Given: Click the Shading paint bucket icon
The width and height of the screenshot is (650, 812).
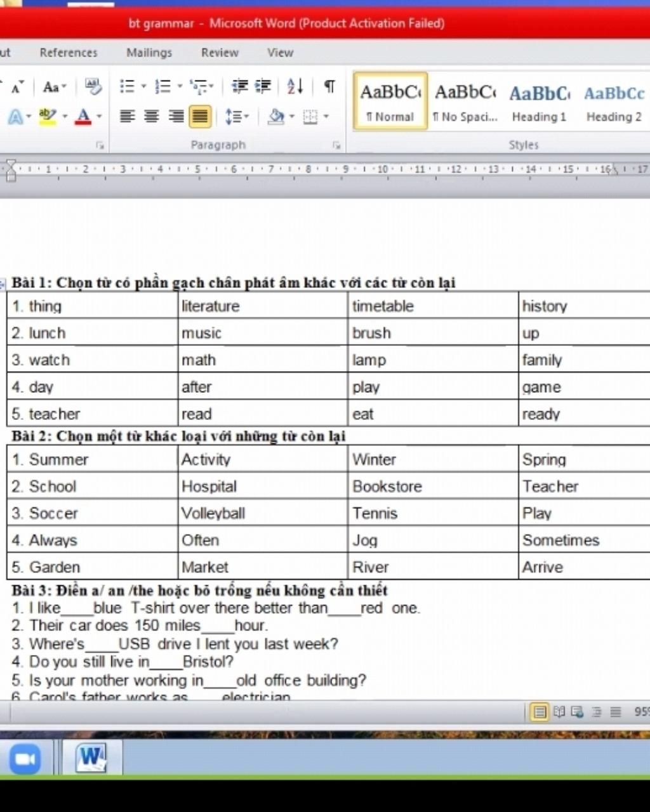Looking at the screenshot, I should coord(276,117).
